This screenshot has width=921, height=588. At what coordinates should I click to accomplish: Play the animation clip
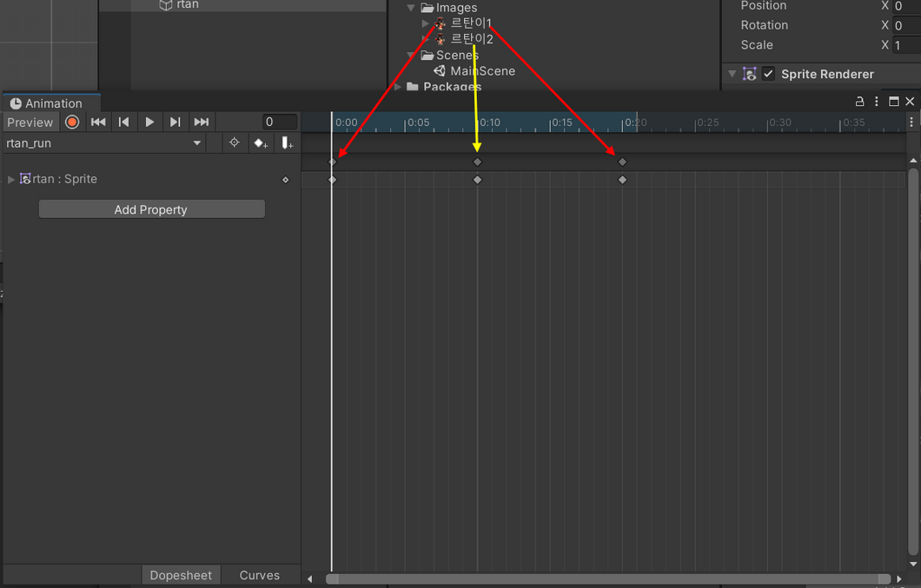click(149, 122)
